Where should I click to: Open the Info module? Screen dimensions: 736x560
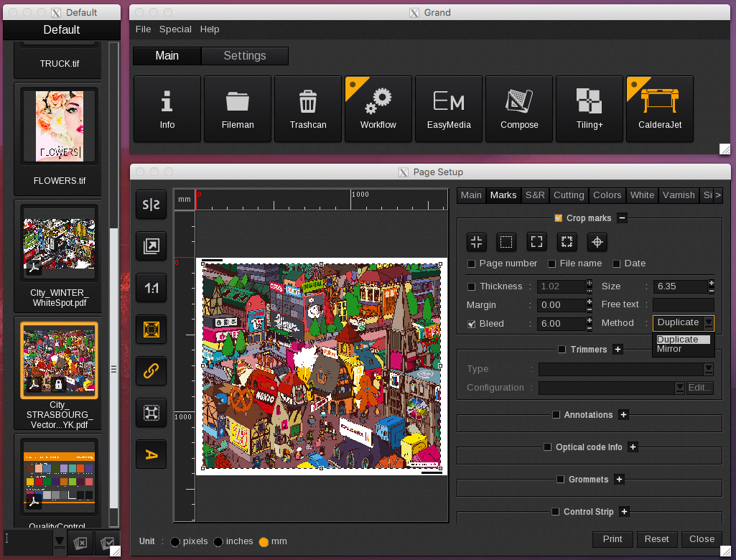(167, 109)
